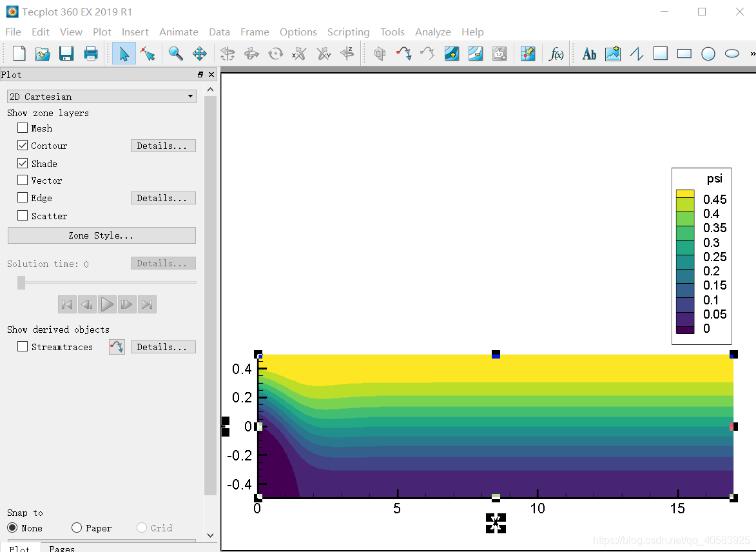756x552 pixels.
Task: Select the polyline drawing tool
Action: coord(637,53)
